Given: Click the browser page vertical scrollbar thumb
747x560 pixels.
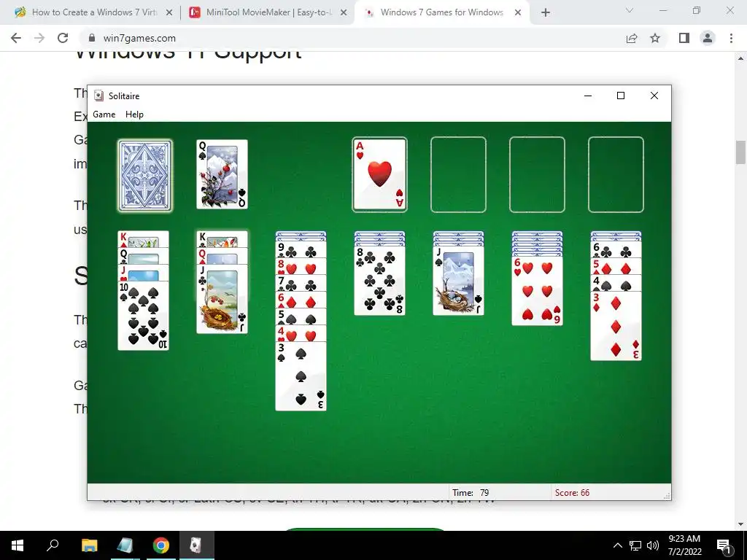Looking at the screenshot, I should pos(740,152).
